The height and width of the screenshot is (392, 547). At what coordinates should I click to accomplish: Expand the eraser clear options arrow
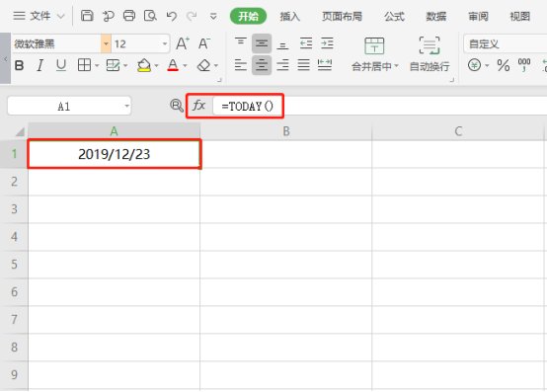pyautogui.click(x=216, y=65)
